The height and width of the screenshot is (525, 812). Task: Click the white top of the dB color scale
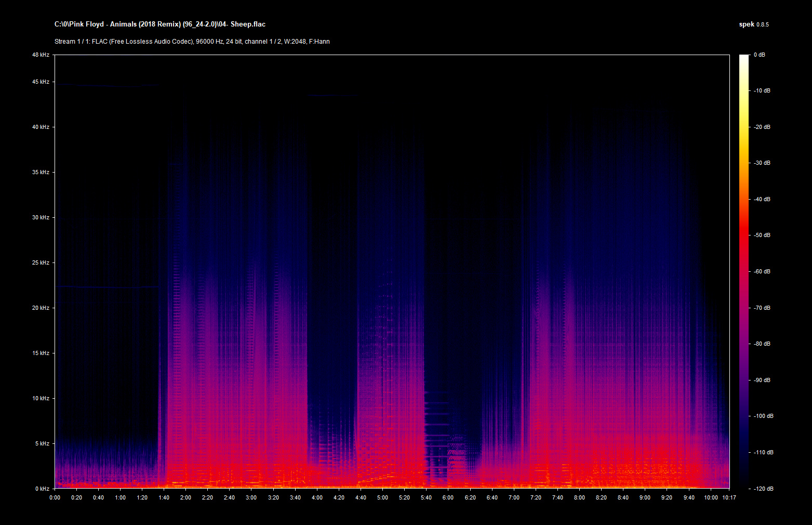[744, 58]
